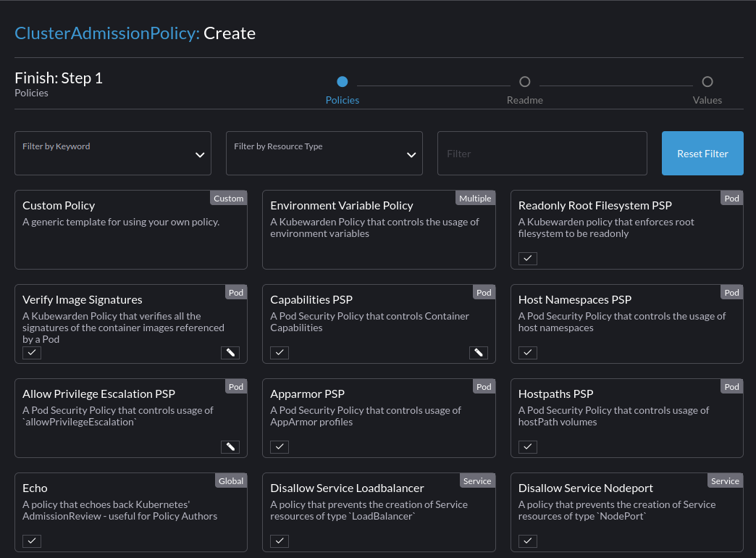This screenshot has width=756, height=558.
Task: Select the Readme step
Action: pos(524,81)
